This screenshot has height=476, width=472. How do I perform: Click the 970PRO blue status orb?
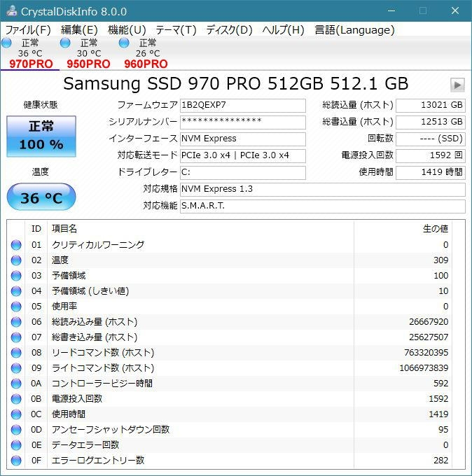click(6, 43)
